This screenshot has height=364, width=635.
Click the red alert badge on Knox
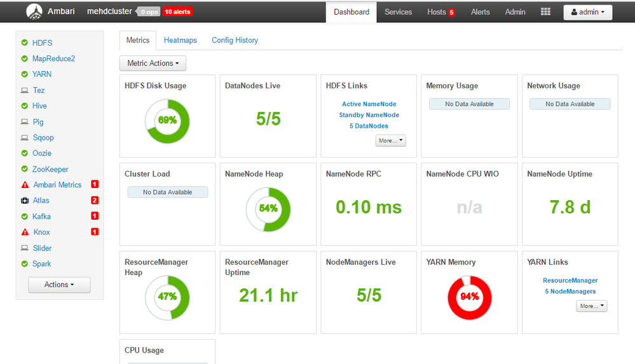95,232
